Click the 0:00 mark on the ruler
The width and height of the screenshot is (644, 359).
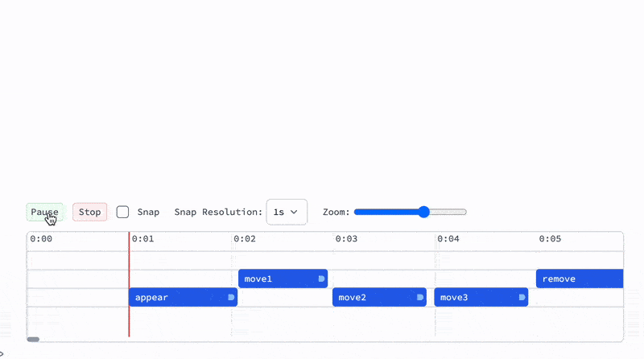[41, 239]
